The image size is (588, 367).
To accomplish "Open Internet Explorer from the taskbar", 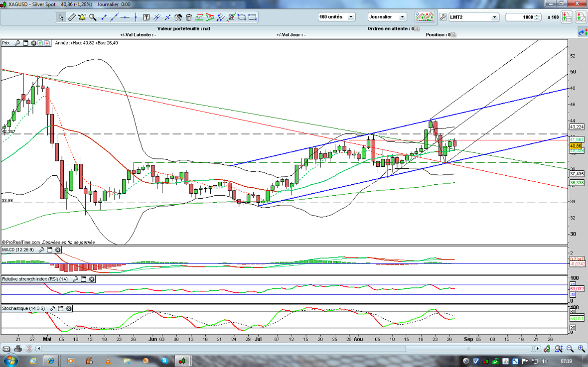I will tap(51, 360).
